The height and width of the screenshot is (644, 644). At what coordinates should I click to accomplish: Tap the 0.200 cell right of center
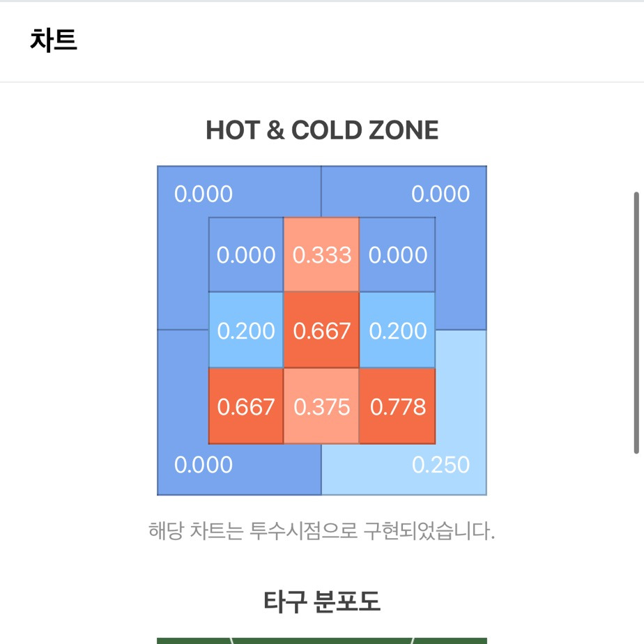[x=397, y=330]
